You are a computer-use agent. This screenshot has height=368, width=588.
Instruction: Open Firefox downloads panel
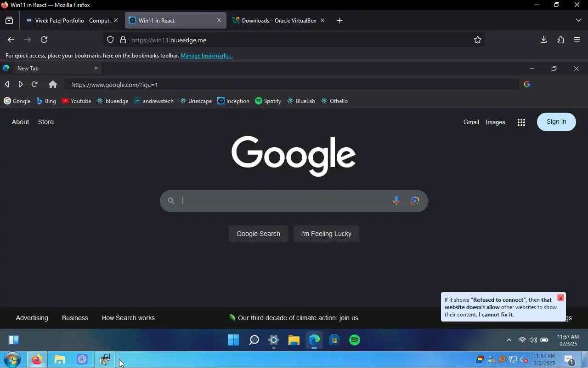click(x=543, y=40)
